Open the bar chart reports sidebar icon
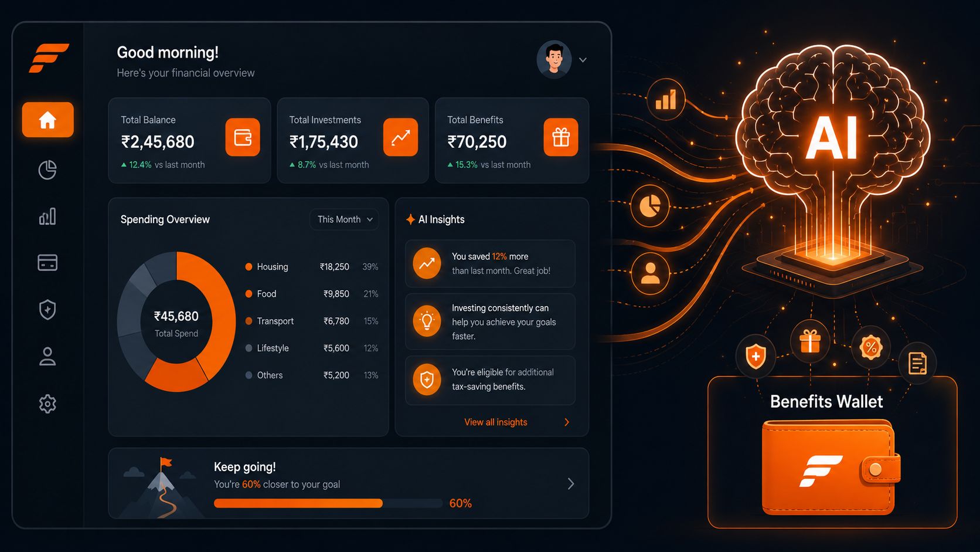The width and height of the screenshot is (980, 552). point(47,216)
